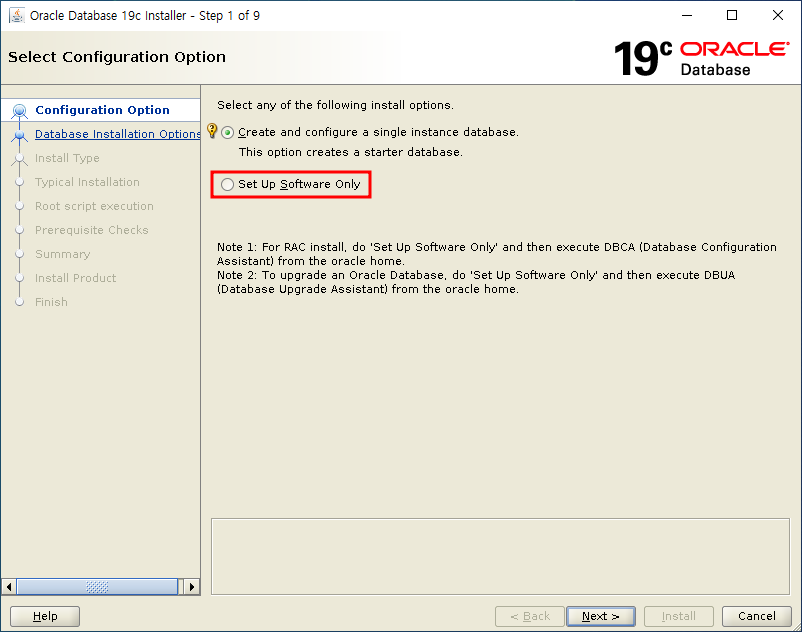Select 'Create and configure a single instance database' radio
The width and height of the screenshot is (802, 632).
pos(228,132)
